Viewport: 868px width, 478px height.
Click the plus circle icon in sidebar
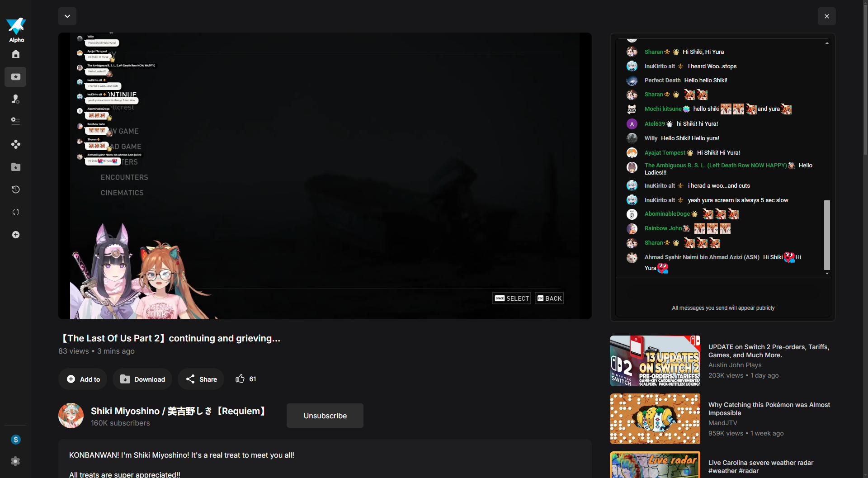coord(15,235)
